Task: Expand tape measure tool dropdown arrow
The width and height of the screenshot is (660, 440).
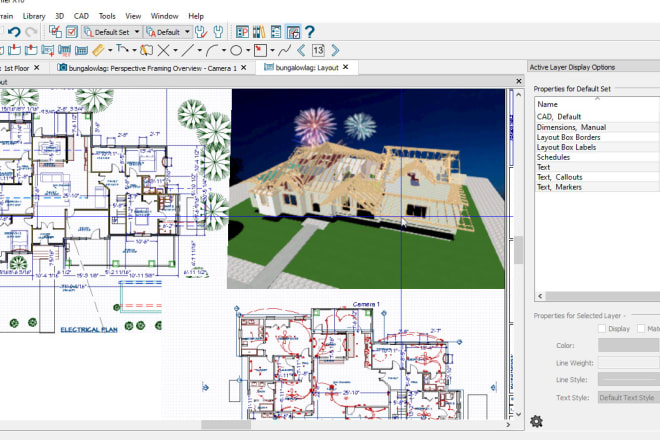Action: pyautogui.click(x=110, y=51)
